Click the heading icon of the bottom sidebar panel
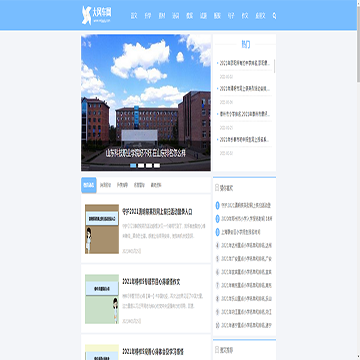The image size is (360, 360). click(217, 351)
